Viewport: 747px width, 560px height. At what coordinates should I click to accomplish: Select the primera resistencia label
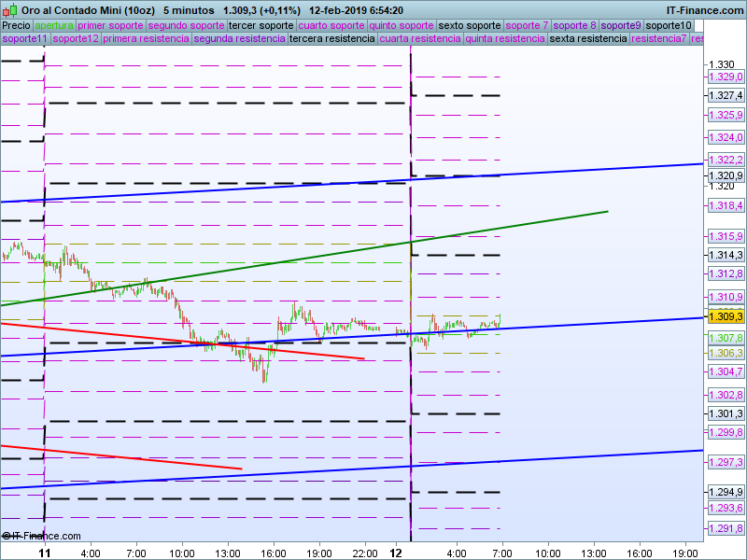pyautogui.click(x=147, y=38)
